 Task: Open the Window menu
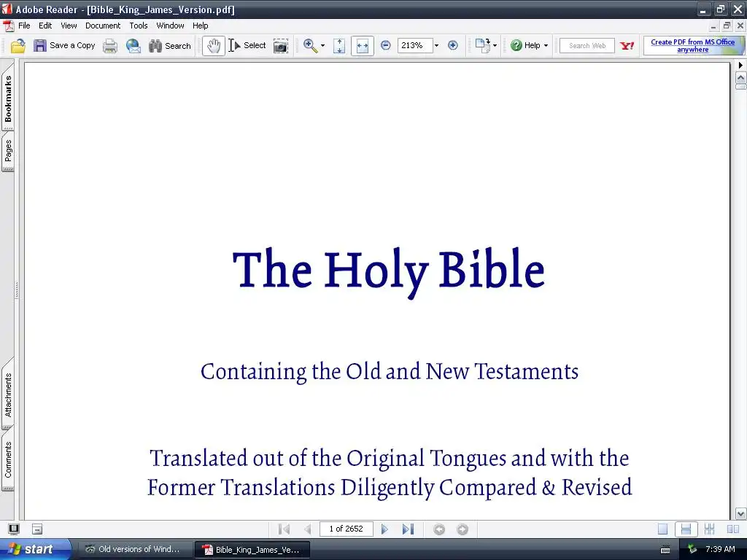(x=170, y=26)
